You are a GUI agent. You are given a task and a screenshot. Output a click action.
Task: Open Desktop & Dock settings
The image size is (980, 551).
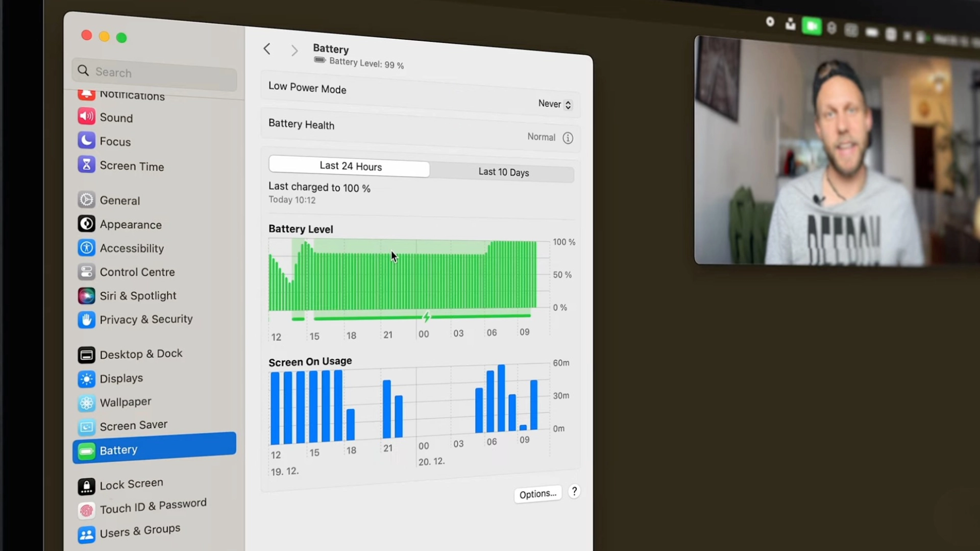[x=140, y=354]
